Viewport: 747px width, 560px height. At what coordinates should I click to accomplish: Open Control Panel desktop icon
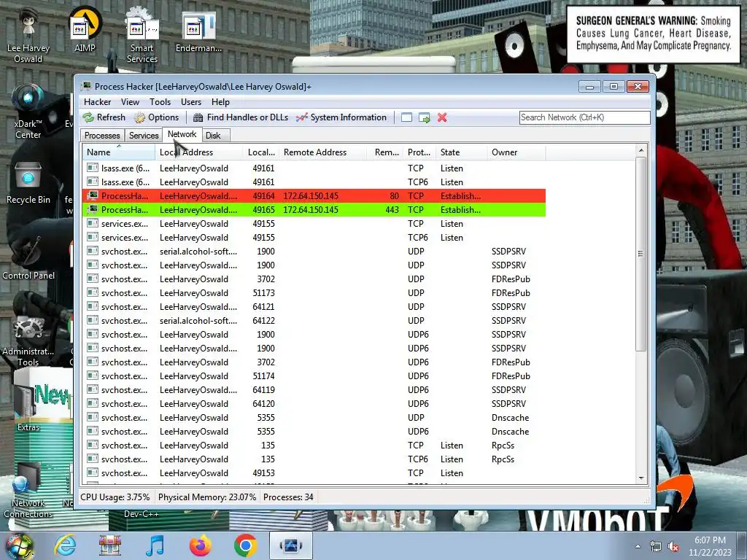pyautogui.click(x=28, y=257)
